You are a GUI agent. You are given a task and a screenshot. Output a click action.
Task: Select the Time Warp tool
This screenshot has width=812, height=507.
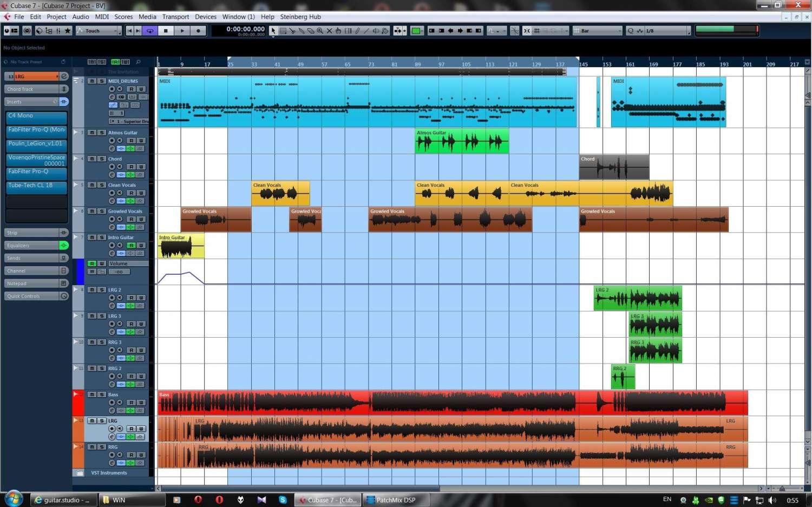[x=348, y=31]
